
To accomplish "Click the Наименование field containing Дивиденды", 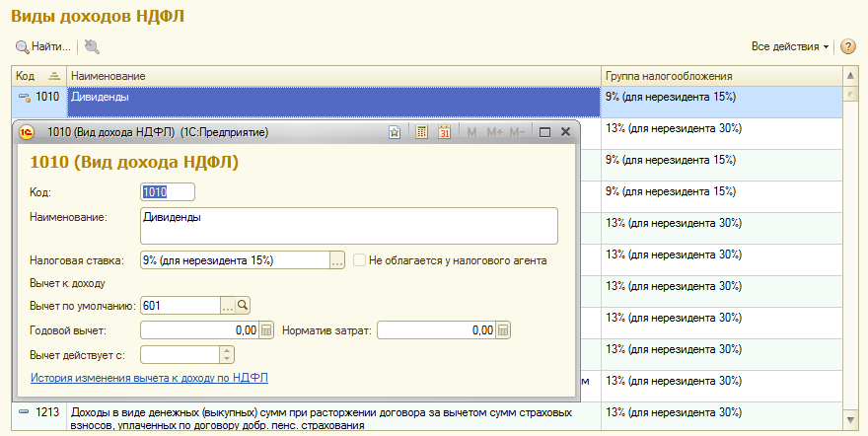I will tap(349, 226).
